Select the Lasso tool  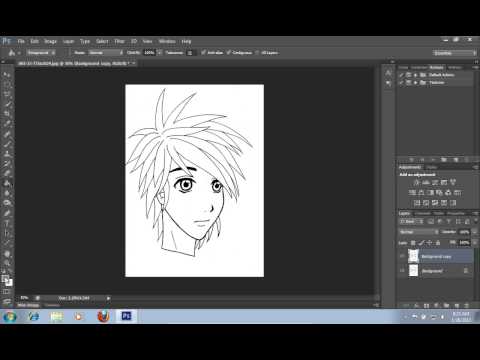pos(7,94)
